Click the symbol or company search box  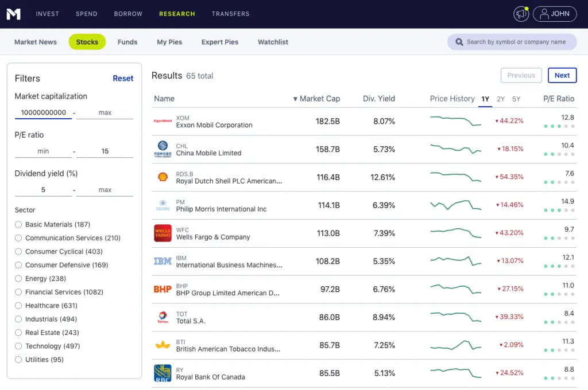[512, 42]
